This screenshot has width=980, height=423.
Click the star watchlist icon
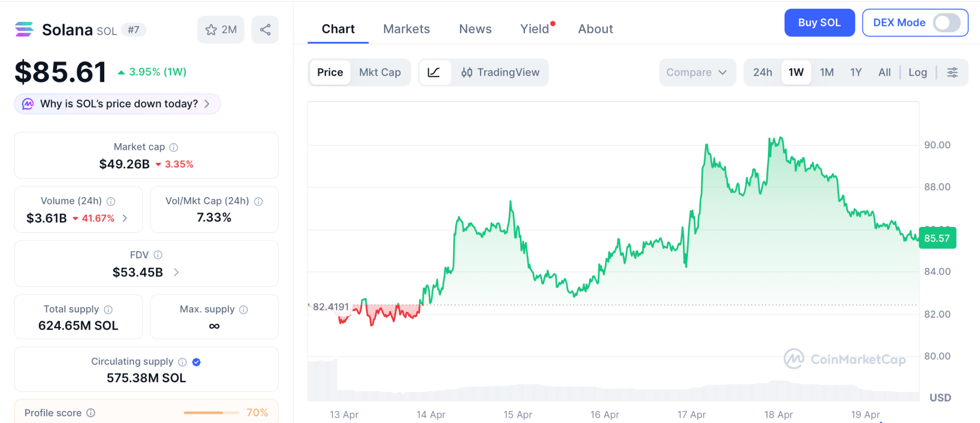point(211,30)
